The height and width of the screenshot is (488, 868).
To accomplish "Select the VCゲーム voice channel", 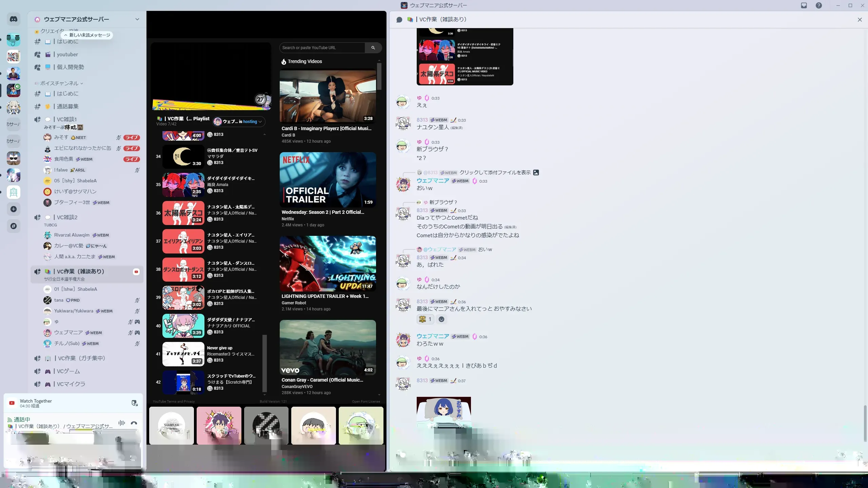I will (x=68, y=371).
